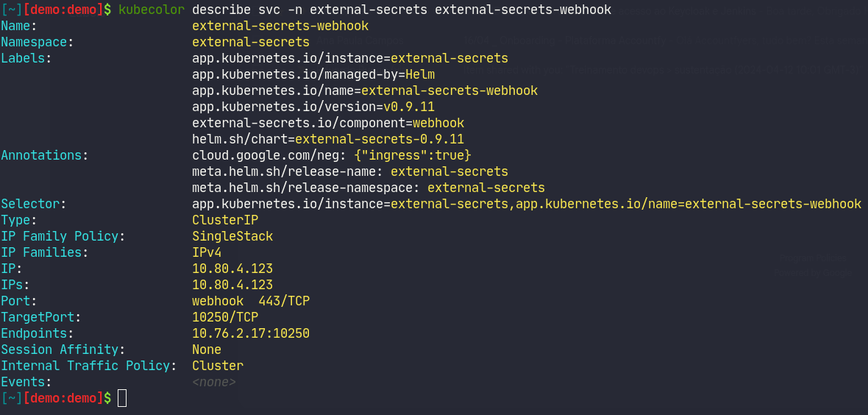Image resolution: width=868 pixels, height=415 pixels.
Task: Click the Helm managed-by value
Action: pos(420,74)
